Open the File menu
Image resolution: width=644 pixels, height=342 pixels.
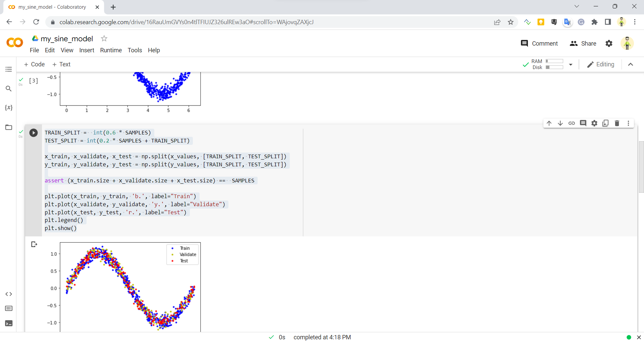(x=34, y=50)
